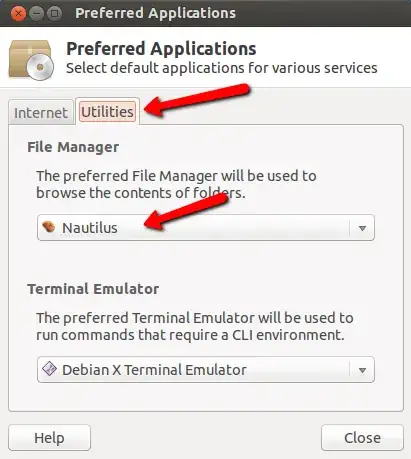Open the Help button
Screen dimensions: 411x459
(49, 438)
